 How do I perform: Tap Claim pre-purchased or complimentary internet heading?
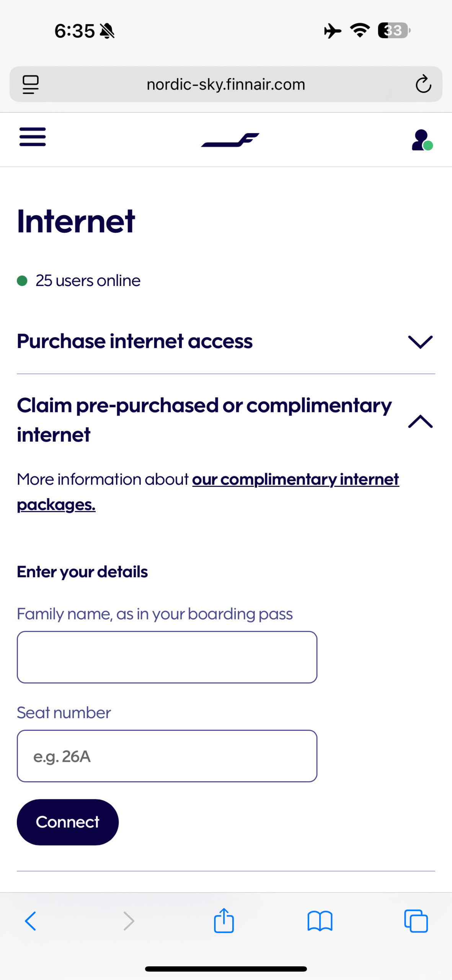tap(204, 420)
